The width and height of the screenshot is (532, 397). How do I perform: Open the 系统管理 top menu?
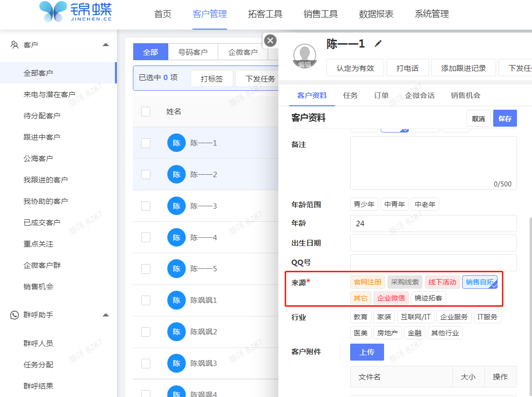[432, 14]
